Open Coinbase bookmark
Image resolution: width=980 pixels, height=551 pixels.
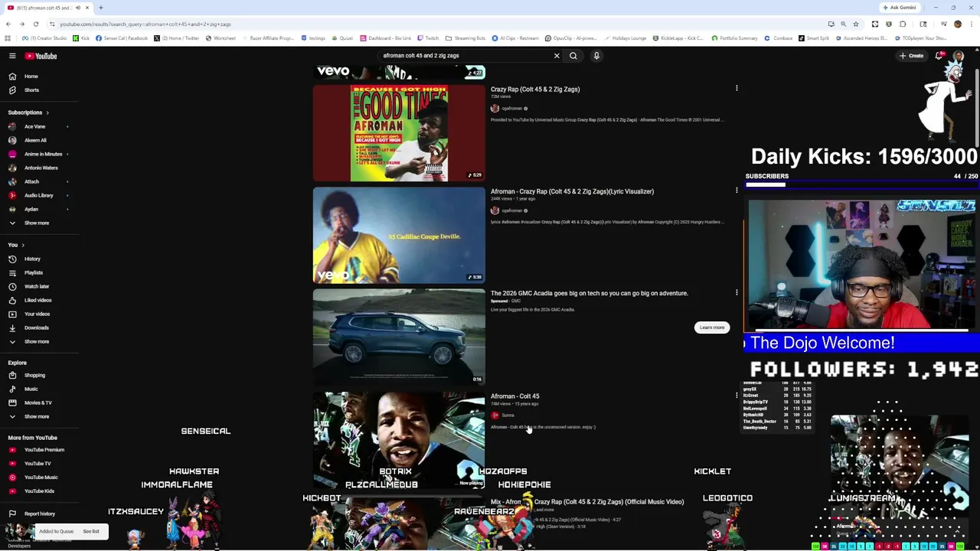tap(779, 38)
